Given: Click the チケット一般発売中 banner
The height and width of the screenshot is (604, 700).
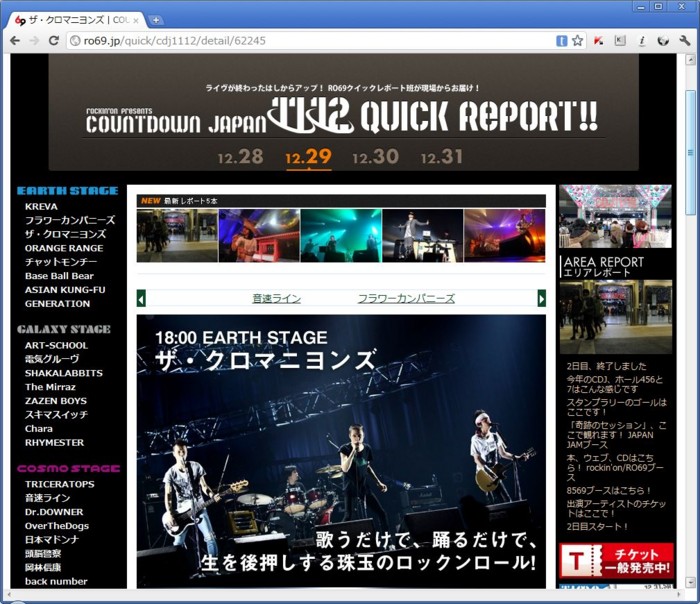Looking at the screenshot, I should (616, 561).
